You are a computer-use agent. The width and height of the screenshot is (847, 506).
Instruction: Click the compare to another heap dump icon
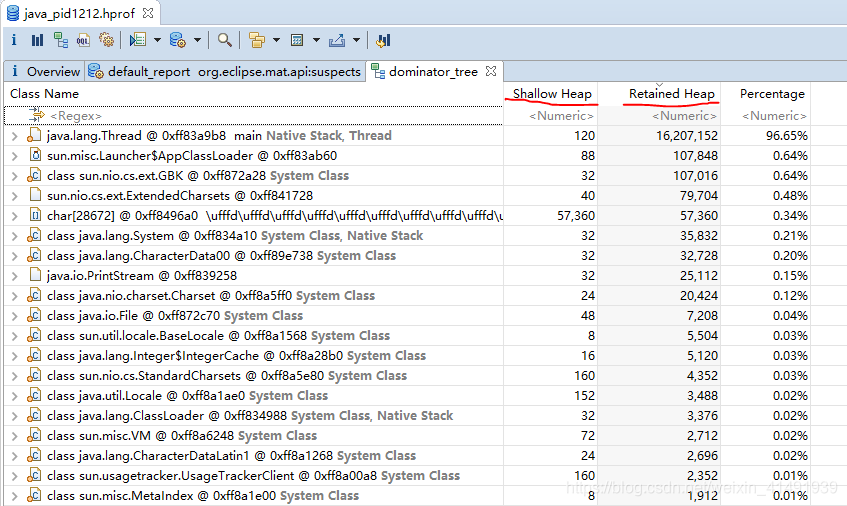[383, 40]
